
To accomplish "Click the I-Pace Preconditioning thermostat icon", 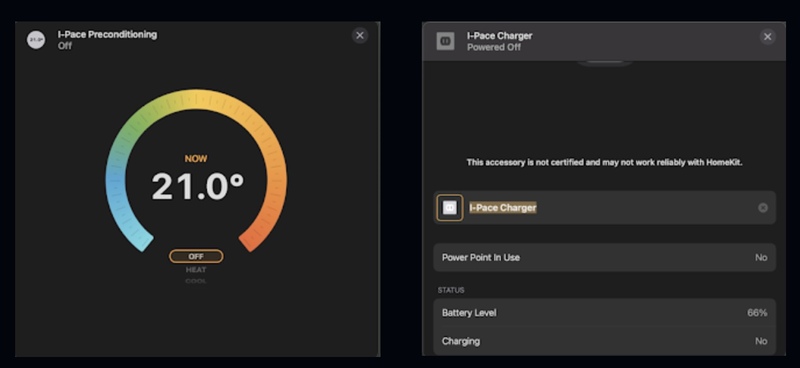I will coord(36,39).
